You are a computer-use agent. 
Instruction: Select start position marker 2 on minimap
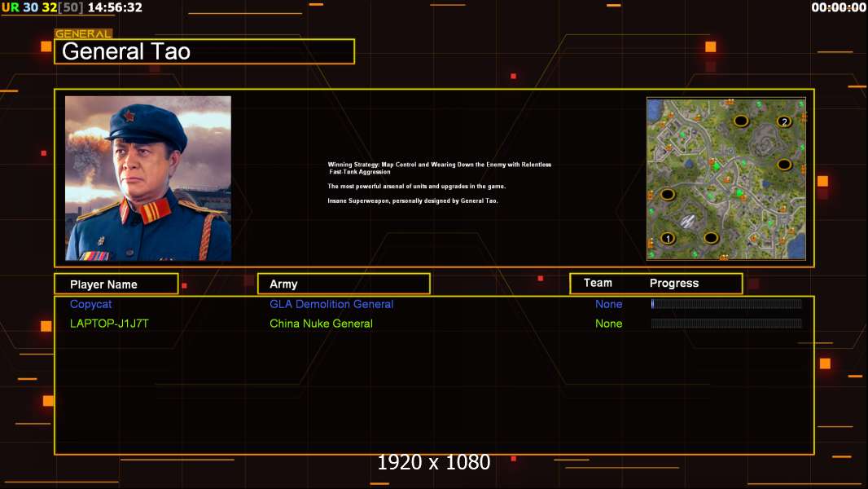tap(784, 121)
